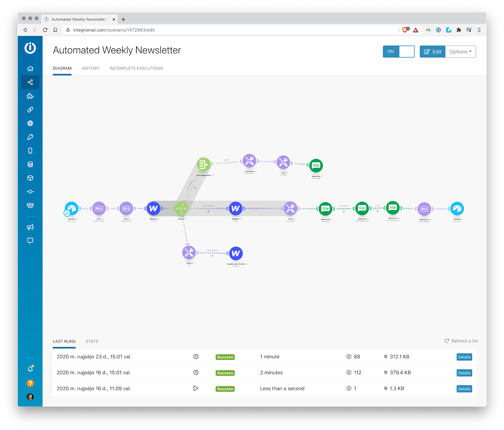
Task: Switch to the HISTORY tab
Action: point(90,68)
